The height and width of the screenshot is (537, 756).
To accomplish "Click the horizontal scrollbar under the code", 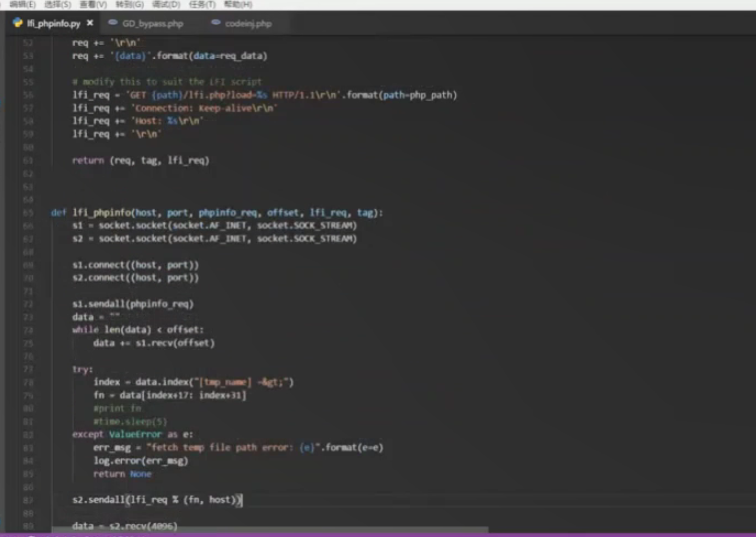I will [270, 530].
